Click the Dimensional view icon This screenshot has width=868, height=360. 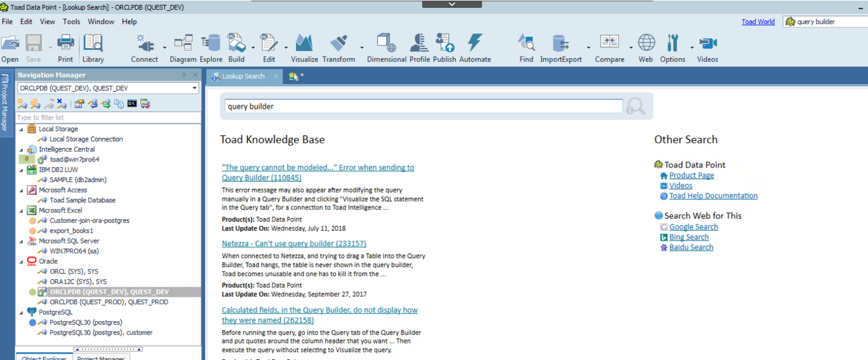(x=386, y=44)
